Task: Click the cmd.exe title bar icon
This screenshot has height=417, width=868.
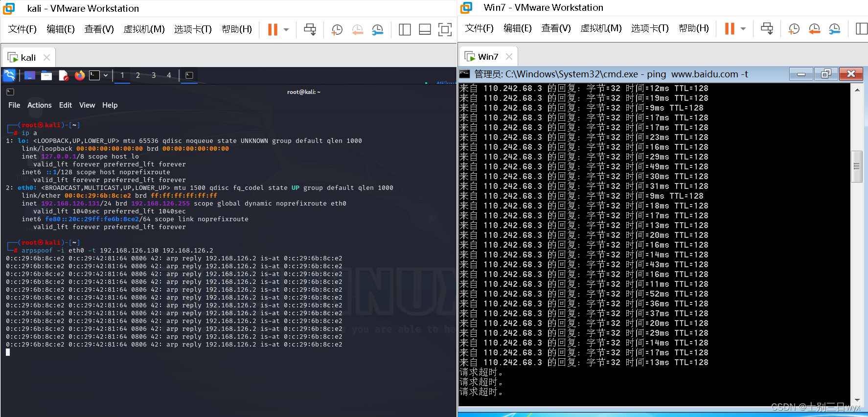Action: (465, 74)
